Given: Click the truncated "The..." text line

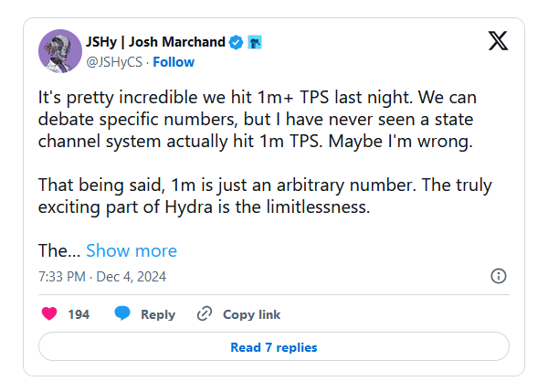Looking at the screenshot, I should click(58, 250).
